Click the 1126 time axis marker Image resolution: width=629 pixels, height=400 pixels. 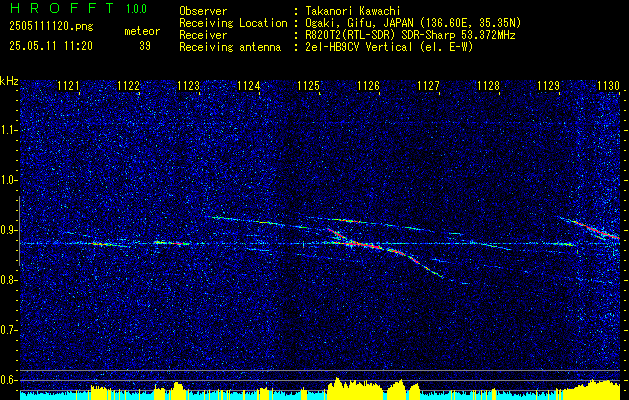369,86
